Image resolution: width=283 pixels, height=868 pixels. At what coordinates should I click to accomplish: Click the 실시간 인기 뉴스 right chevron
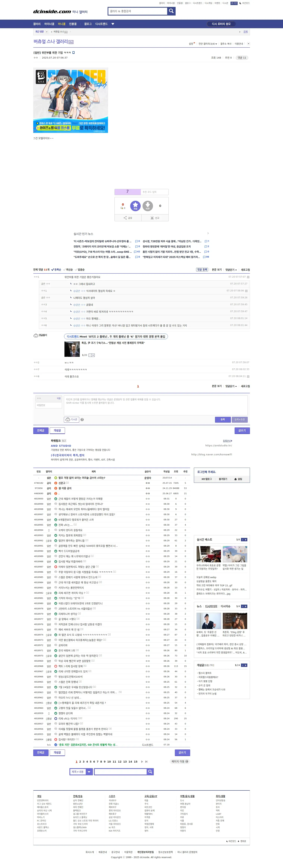point(208,233)
